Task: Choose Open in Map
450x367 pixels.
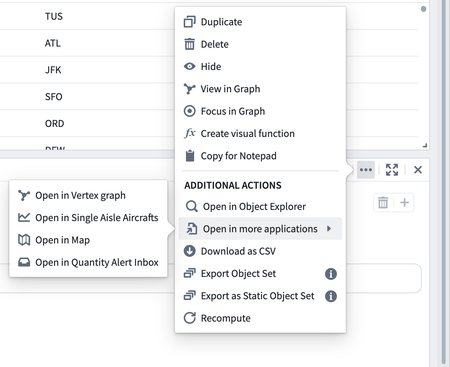Action: click(x=88, y=240)
